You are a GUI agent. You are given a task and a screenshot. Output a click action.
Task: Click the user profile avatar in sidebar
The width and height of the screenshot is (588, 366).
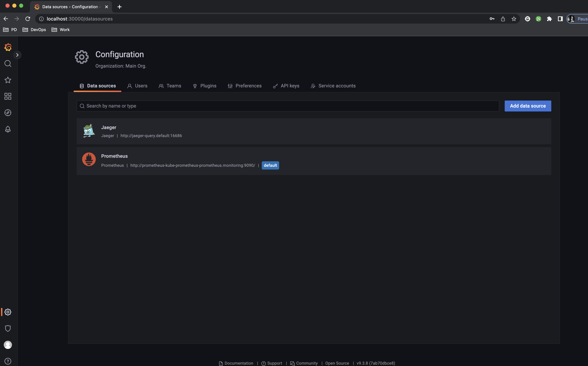coord(8,345)
